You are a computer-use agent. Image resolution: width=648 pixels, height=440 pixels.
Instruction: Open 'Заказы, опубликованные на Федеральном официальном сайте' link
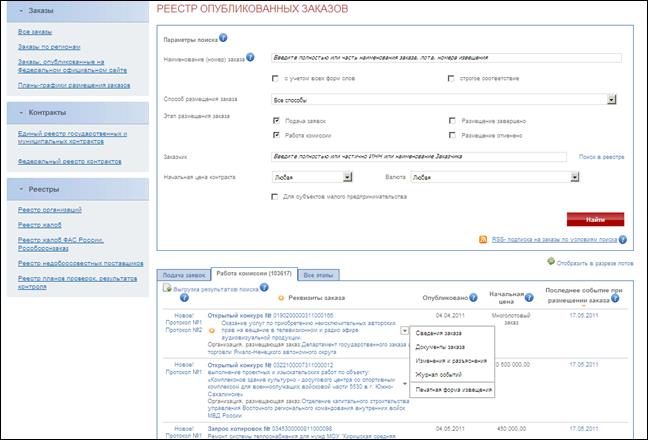pyautogui.click(x=72, y=66)
